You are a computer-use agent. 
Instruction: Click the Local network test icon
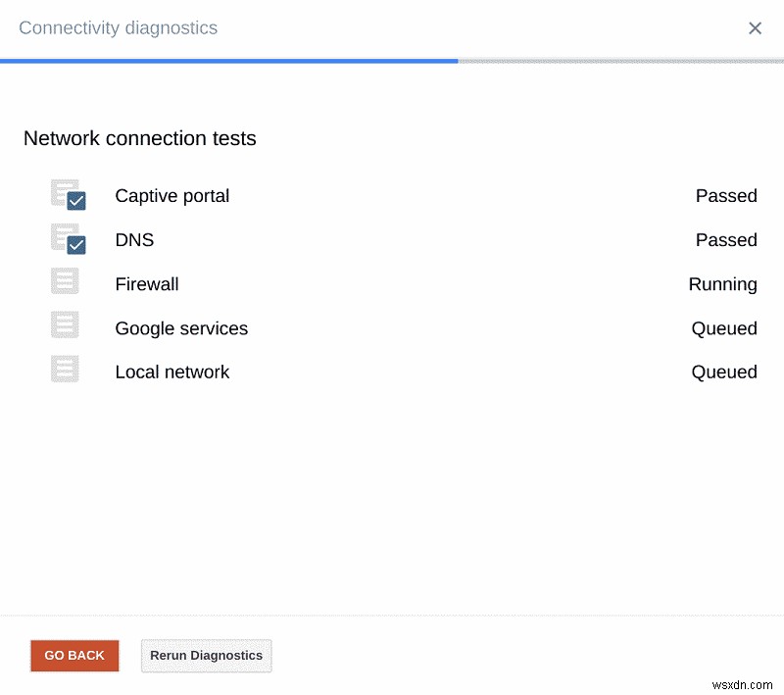(63, 369)
